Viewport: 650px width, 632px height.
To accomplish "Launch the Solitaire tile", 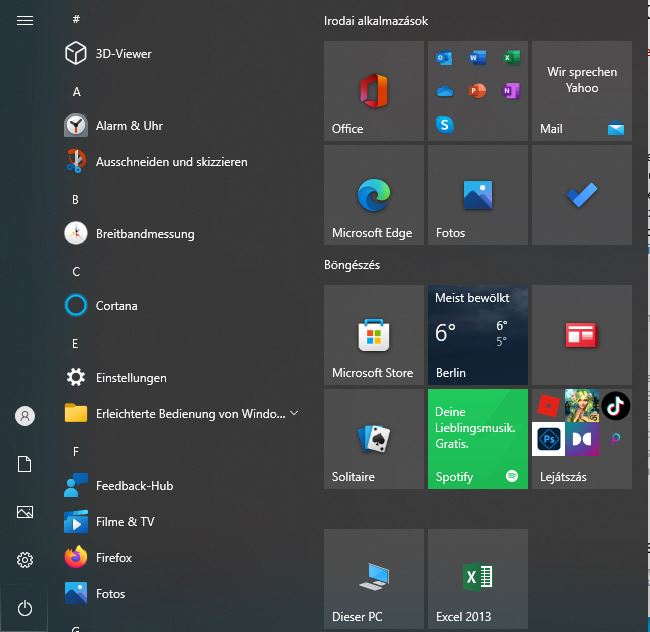I will tap(374, 439).
